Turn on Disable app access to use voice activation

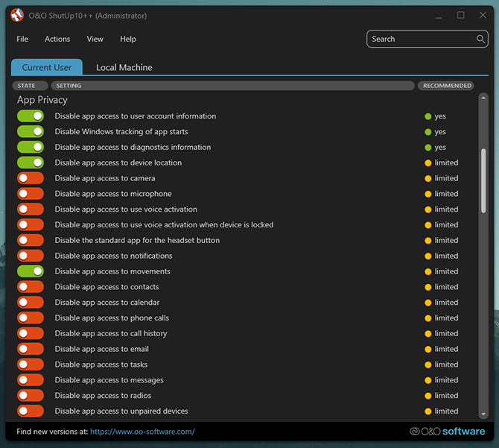pyautogui.click(x=31, y=209)
